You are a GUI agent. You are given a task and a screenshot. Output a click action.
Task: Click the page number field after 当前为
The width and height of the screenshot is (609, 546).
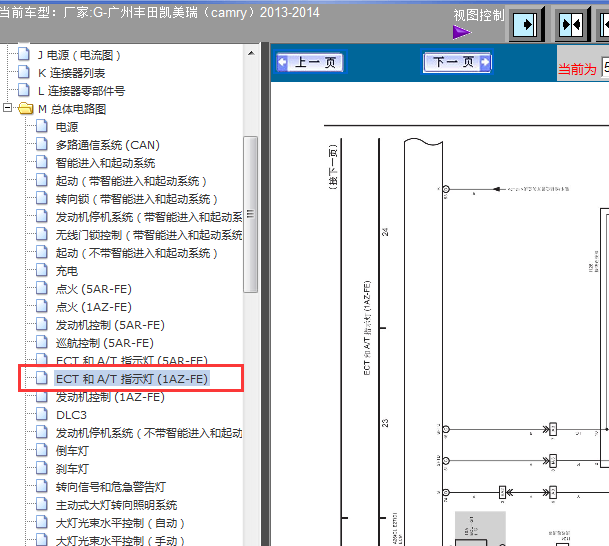pyautogui.click(x=605, y=67)
